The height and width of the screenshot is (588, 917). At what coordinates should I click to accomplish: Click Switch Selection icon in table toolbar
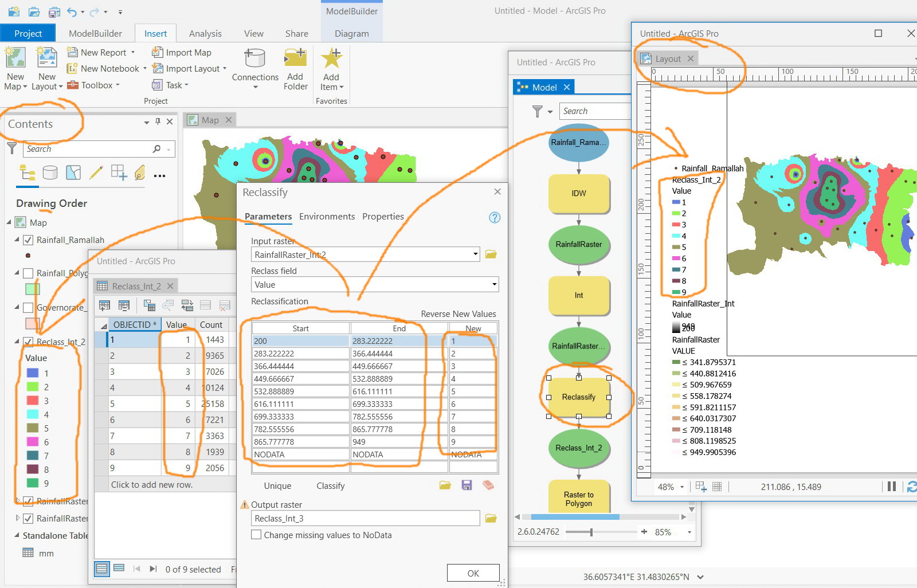187,305
